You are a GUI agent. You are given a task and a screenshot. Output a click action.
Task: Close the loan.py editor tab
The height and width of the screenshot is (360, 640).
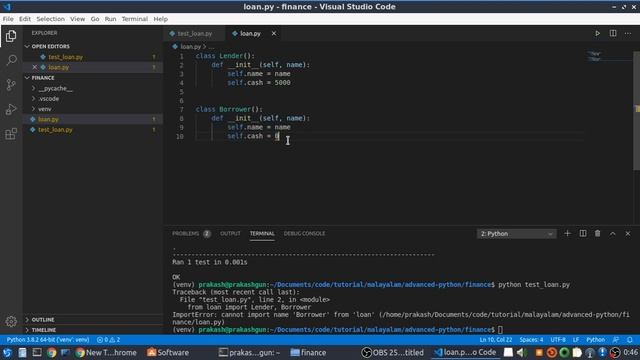[274, 33]
